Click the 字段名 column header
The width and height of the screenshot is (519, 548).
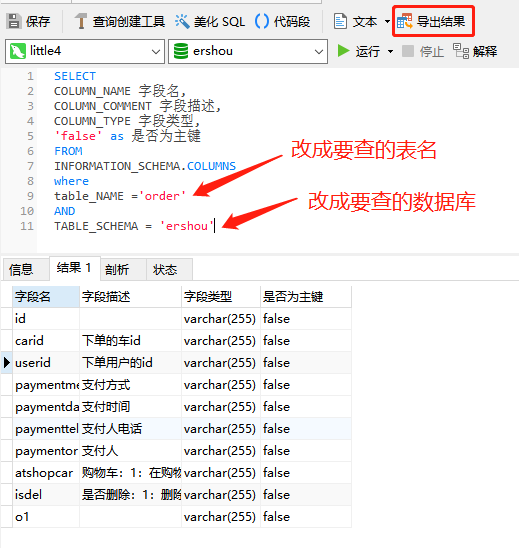coord(46,297)
